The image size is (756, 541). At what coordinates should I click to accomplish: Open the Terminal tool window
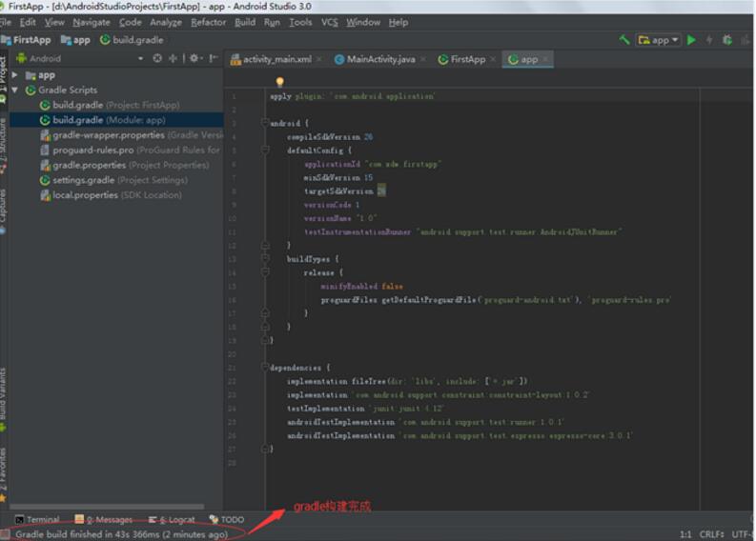37,519
